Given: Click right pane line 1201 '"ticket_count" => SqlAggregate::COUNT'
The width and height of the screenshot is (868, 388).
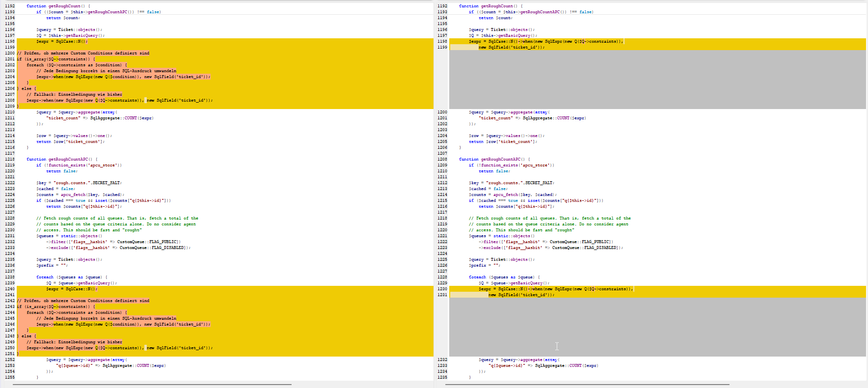Looking at the screenshot, I should coord(532,118).
